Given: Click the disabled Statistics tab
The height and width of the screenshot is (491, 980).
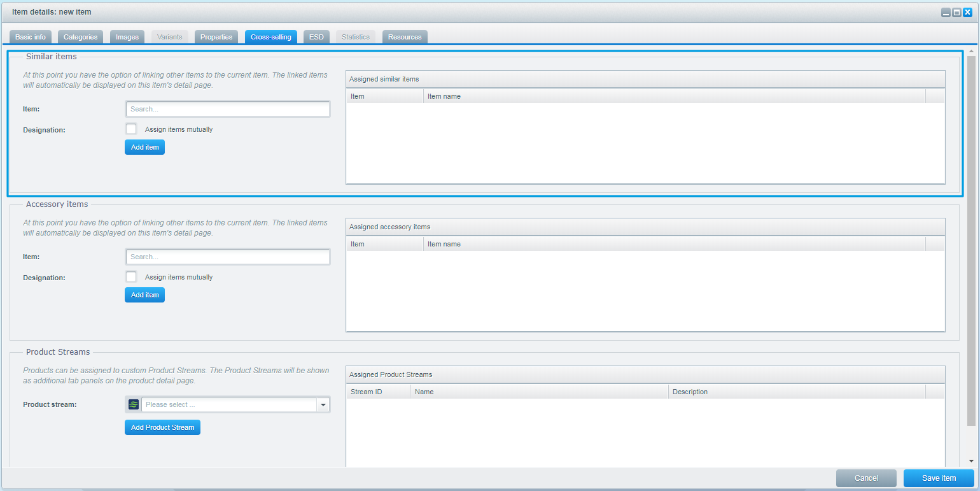Looking at the screenshot, I should pyautogui.click(x=356, y=37).
